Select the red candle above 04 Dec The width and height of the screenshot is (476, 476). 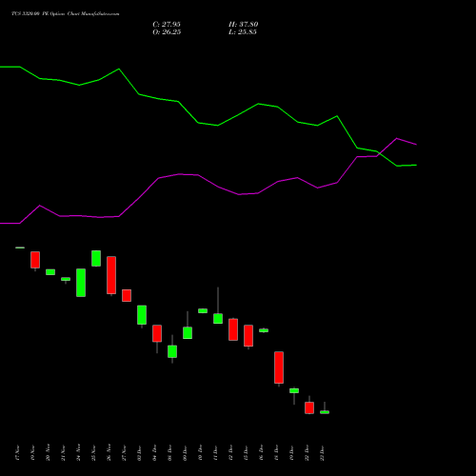(x=157, y=333)
